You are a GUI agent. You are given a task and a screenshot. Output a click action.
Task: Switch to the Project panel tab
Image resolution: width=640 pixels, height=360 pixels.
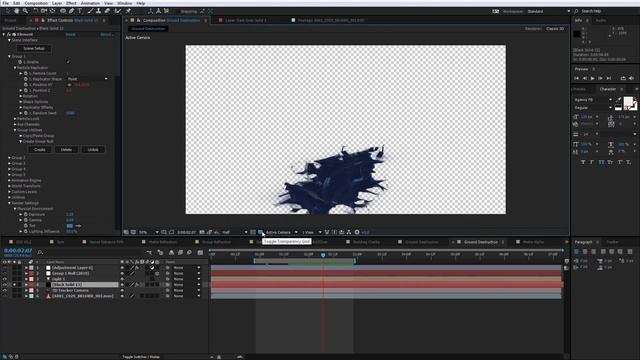[11, 20]
